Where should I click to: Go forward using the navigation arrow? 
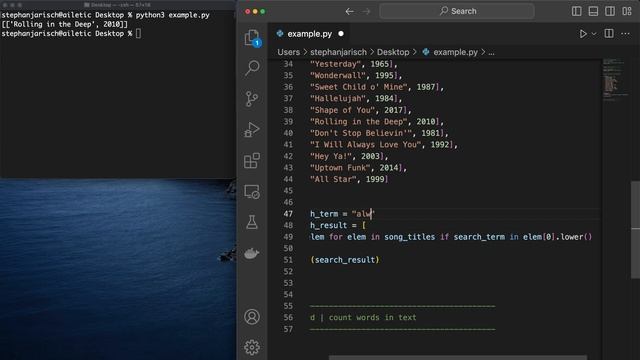click(367, 11)
